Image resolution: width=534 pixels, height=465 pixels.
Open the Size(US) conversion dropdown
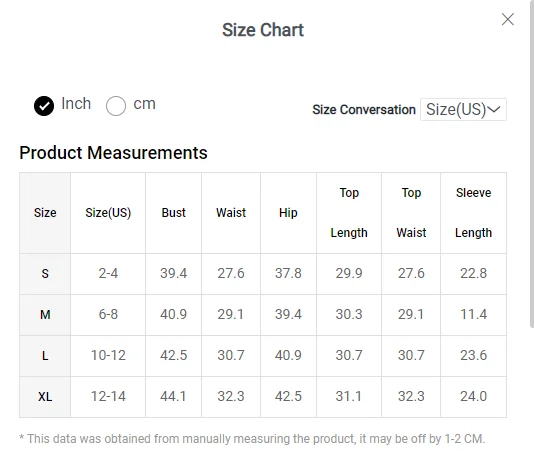pos(463,109)
